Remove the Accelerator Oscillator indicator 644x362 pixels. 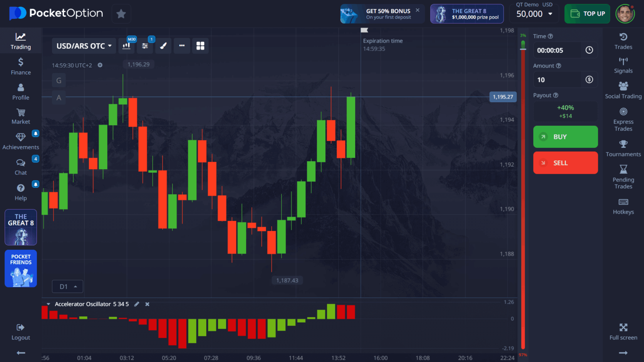pyautogui.click(x=147, y=304)
